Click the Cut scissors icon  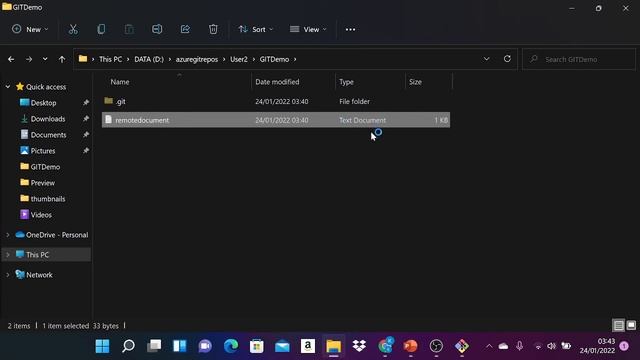[x=73, y=29]
